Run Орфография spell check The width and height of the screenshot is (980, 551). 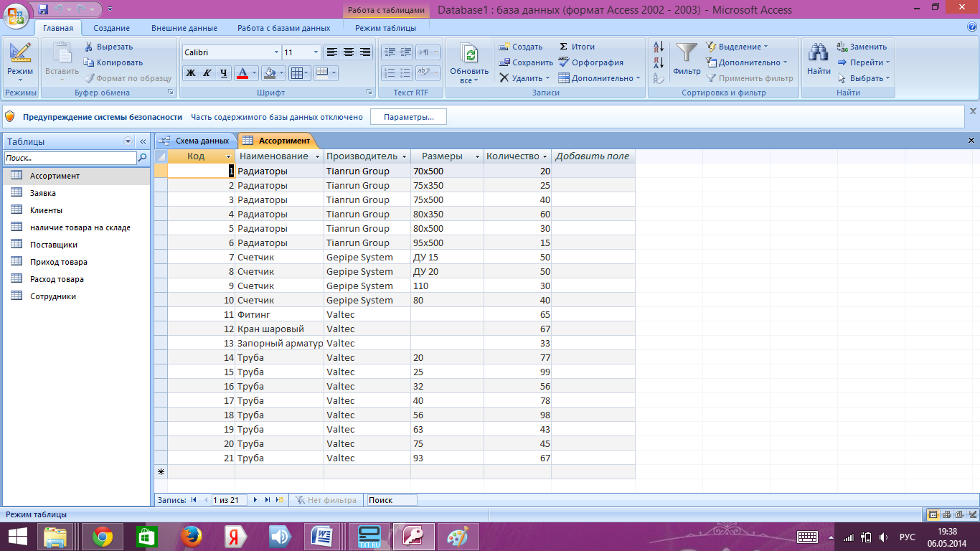[x=590, y=62]
